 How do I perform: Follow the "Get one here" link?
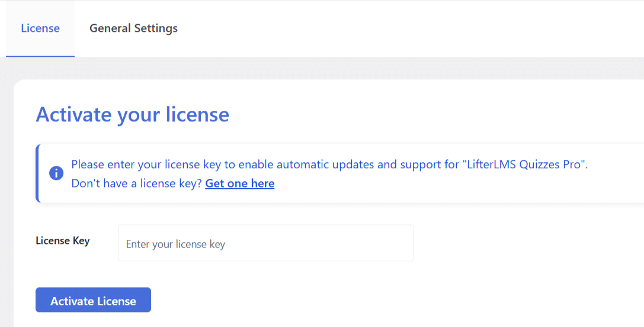click(240, 183)
